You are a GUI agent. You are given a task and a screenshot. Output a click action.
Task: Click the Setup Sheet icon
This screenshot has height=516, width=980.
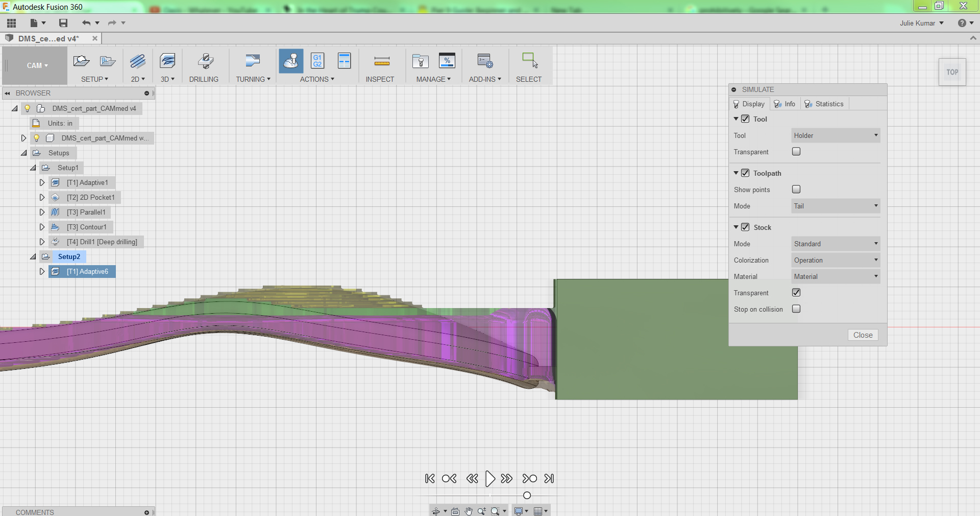pos(345,61)
